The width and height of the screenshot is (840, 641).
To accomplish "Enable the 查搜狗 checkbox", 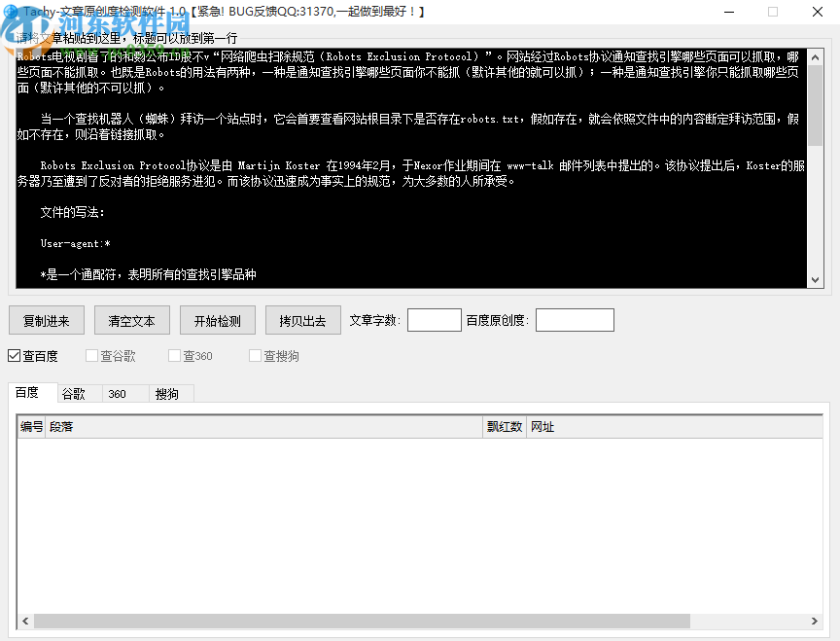I will (x=252, y=356).
